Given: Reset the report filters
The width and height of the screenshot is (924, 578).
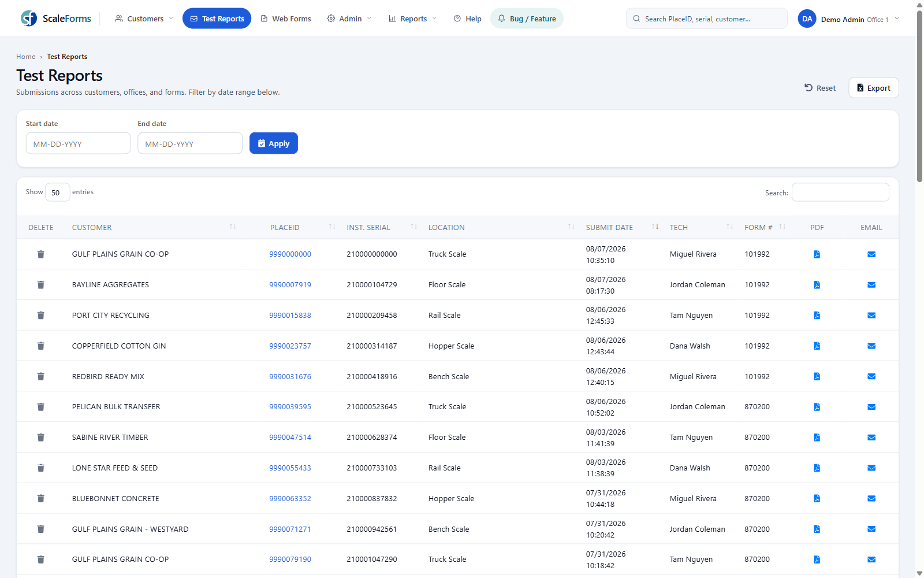Looking at the screenshot, I should coord(820,88).
